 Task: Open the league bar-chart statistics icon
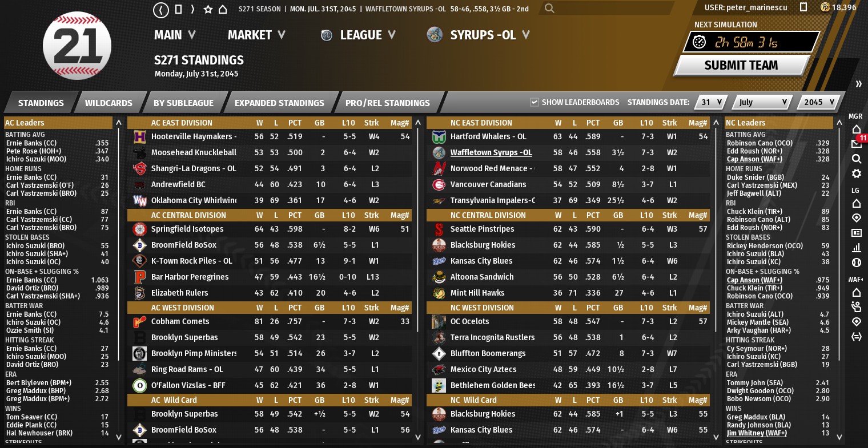click(856, 248)
